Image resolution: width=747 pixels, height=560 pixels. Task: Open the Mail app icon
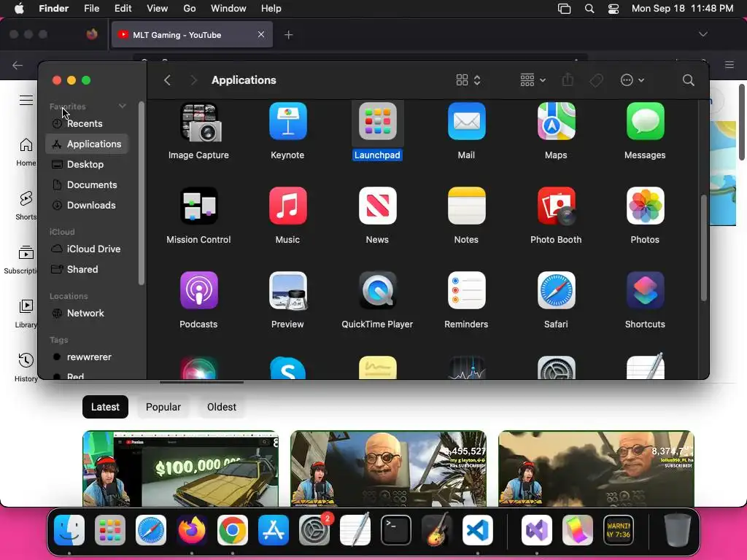click(466, 122)
